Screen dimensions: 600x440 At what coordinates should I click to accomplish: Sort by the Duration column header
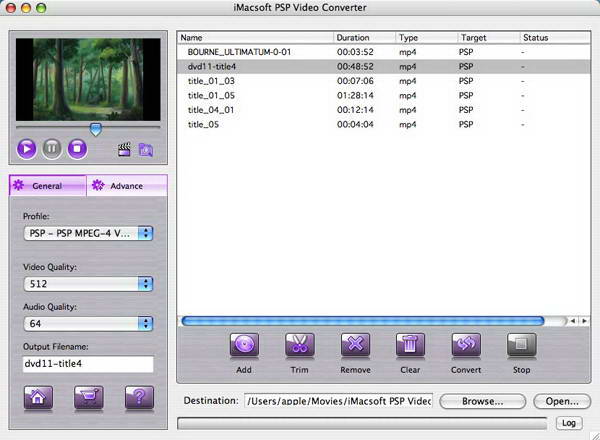(364, 37)
